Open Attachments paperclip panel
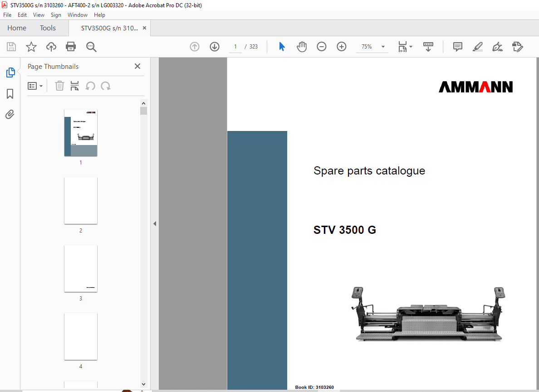This screenshot has height=392, width=539. [x=10, y=114]
